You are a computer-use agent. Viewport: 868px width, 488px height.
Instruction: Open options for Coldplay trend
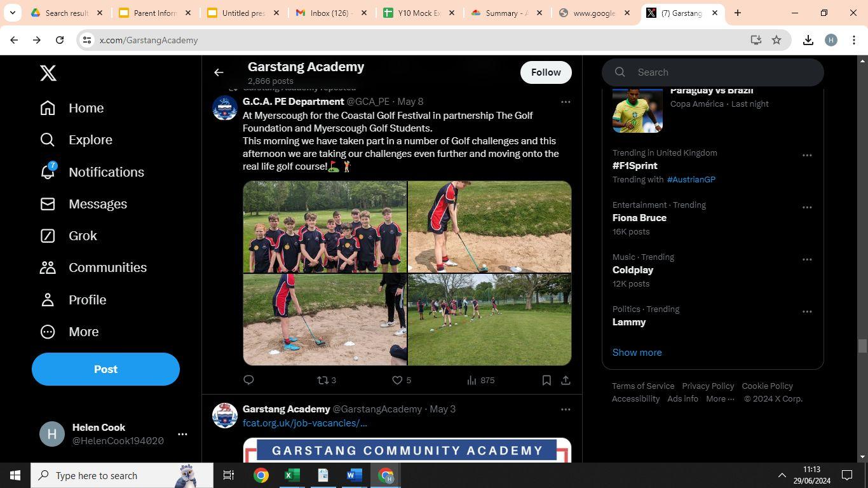tap(807, 259)
